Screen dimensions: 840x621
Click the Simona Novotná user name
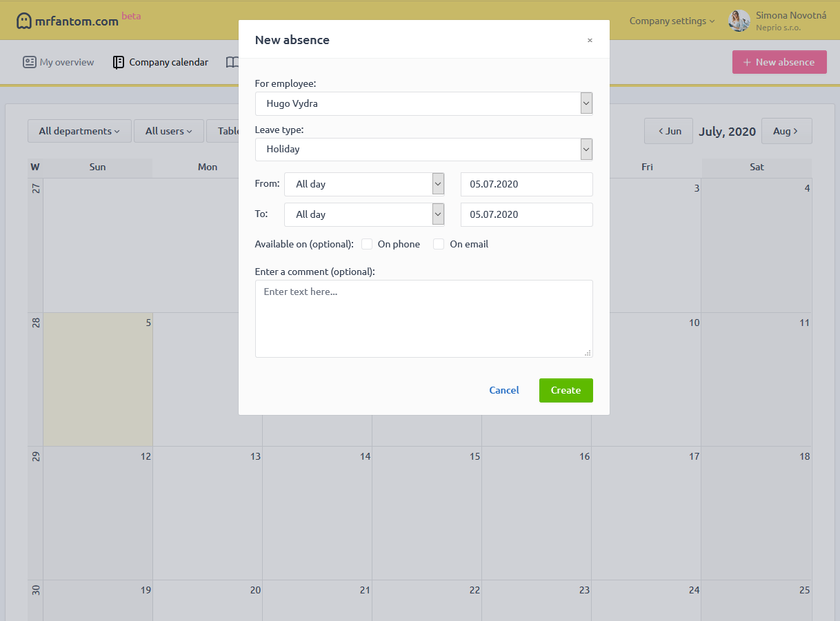coord(790,15)
